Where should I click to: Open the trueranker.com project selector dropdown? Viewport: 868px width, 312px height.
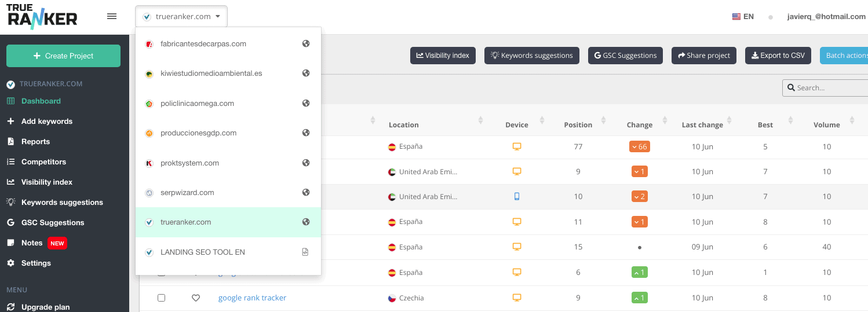(181, 16)
